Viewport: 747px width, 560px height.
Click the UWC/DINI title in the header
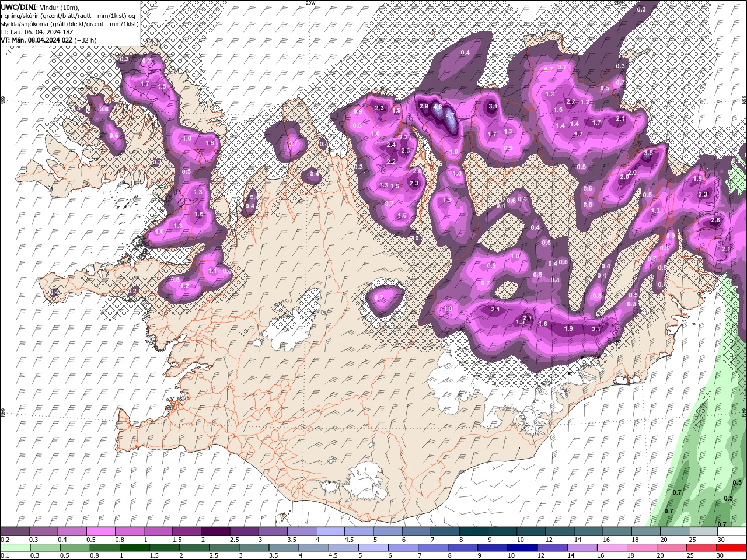19,7
